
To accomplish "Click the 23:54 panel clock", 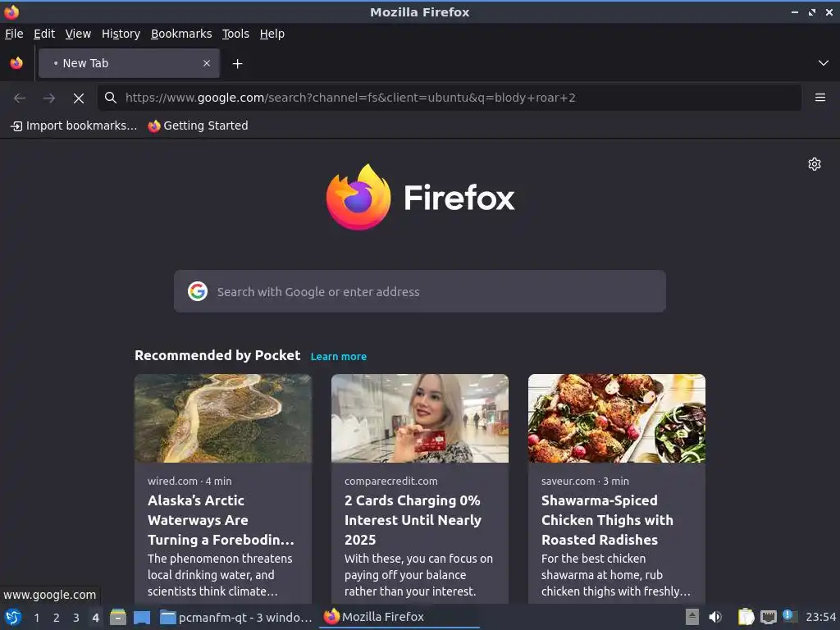I will (820, 617).
